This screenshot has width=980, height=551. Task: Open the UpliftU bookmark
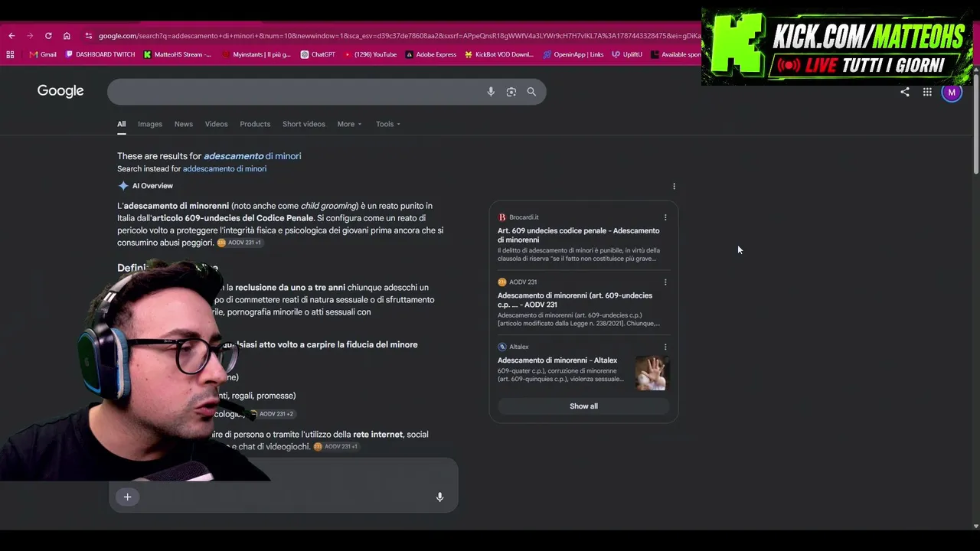tap(627, 54)
